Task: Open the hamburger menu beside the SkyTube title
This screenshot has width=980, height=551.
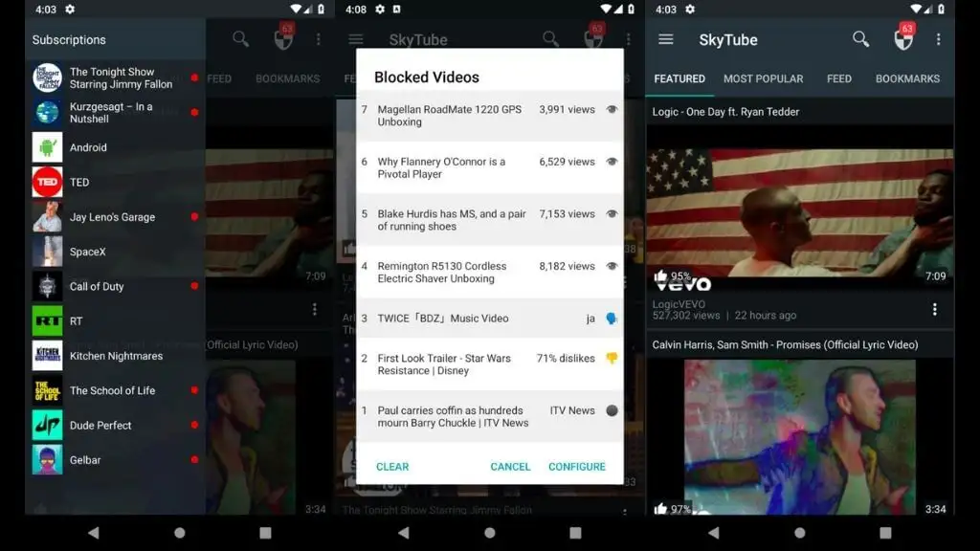Action: (666, 39)
